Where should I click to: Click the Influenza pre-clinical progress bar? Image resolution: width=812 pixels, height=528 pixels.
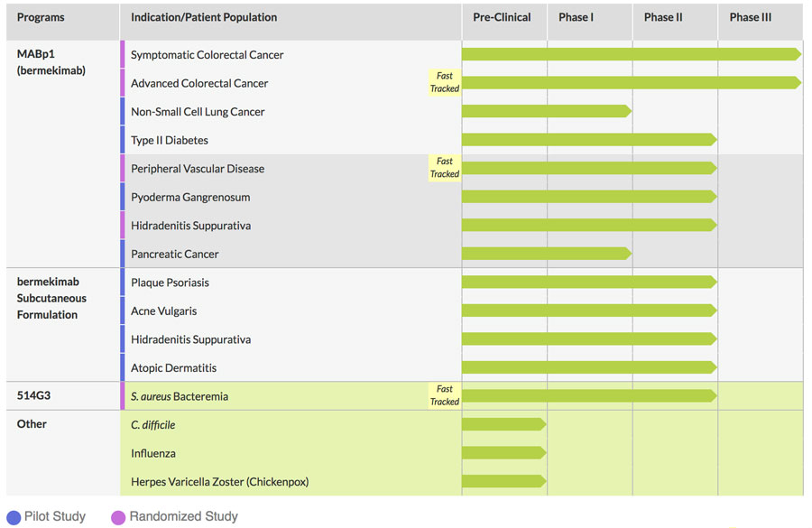tap(503, 453)
